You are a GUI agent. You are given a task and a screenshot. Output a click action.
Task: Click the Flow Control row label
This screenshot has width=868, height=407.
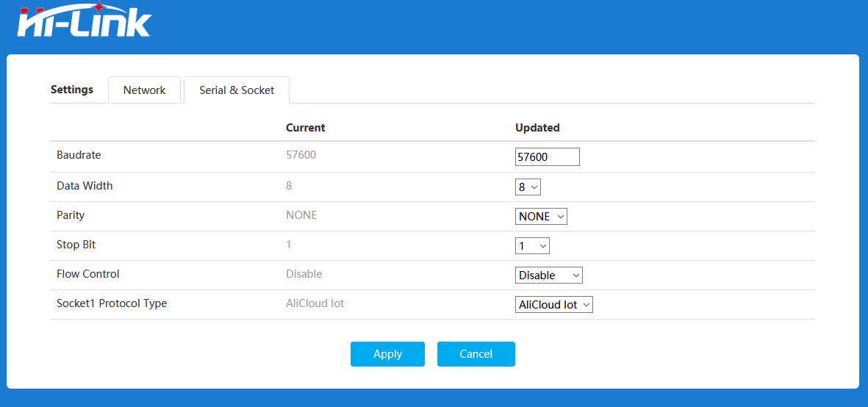tap(87, 274)
